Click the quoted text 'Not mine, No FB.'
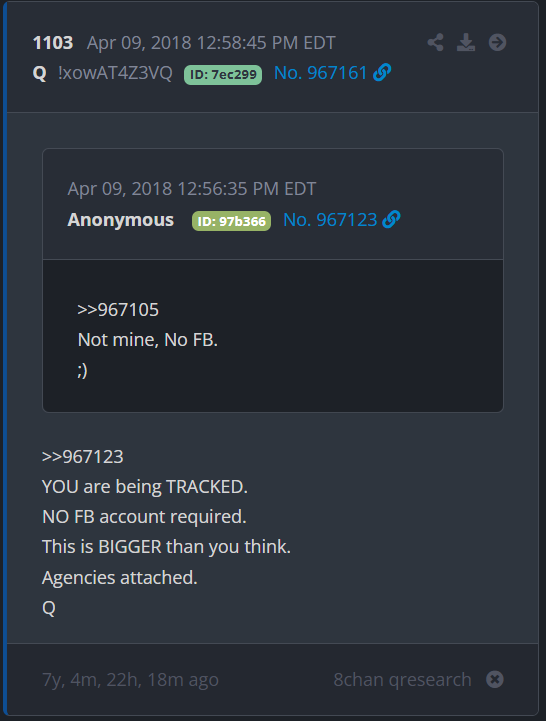The height and width of the screenshot is (721, 546). [148, 340]
